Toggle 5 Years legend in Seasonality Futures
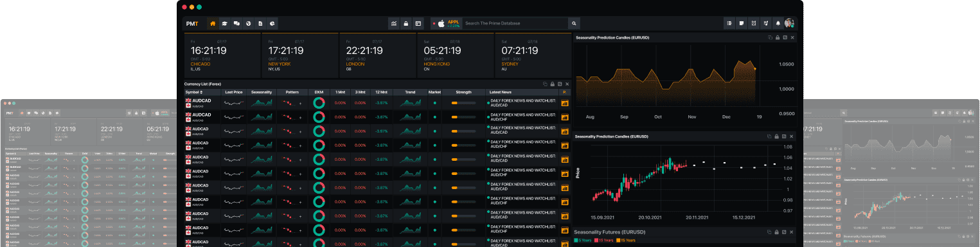This screenshot has width=980, height=247. click(582, 240)
